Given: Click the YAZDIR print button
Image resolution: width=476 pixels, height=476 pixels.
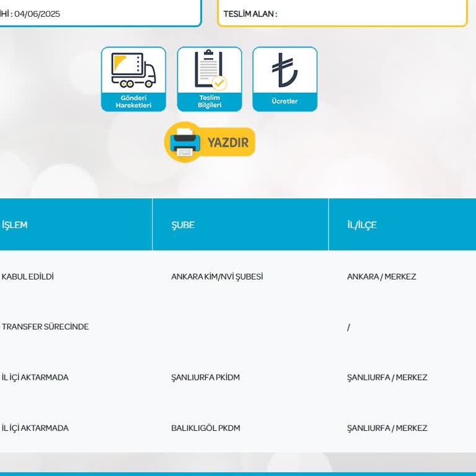Looking at the screenshot, I should (209, 142).
